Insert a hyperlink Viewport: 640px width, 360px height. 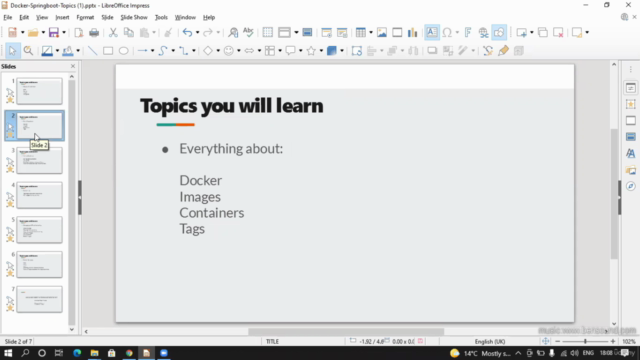click(483, 32)
